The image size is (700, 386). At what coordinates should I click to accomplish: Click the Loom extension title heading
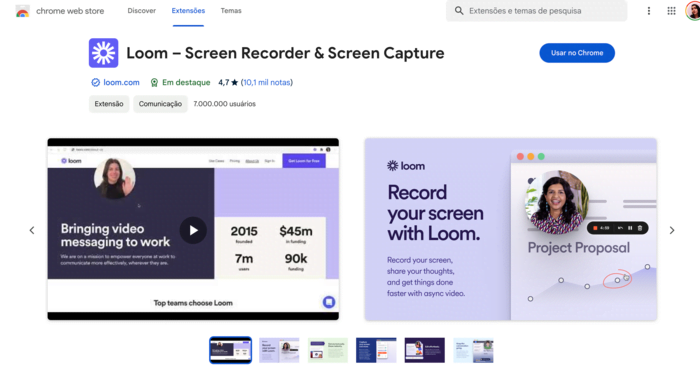point(285,53)
